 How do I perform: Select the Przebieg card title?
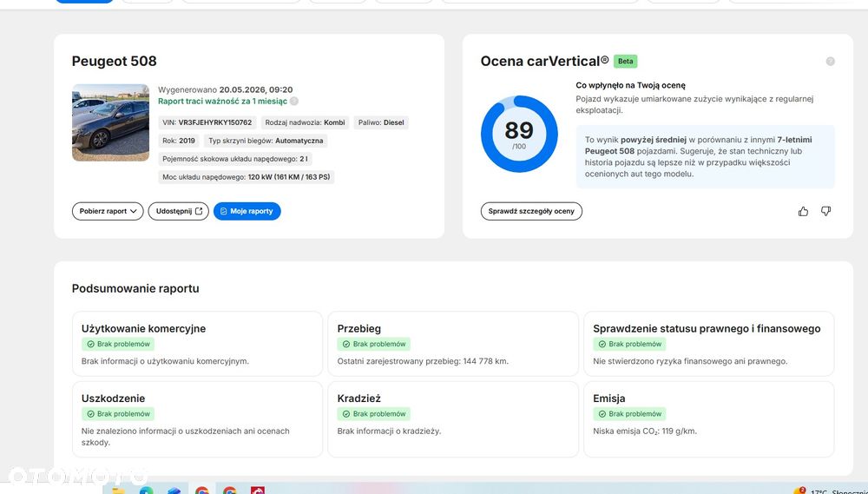pyautogui.click(x=358, y=328)
